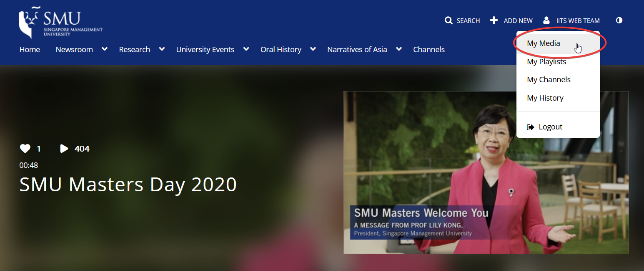Click the play count icon
This screenshot has height=271, width=644.
[x=64, y=149]
